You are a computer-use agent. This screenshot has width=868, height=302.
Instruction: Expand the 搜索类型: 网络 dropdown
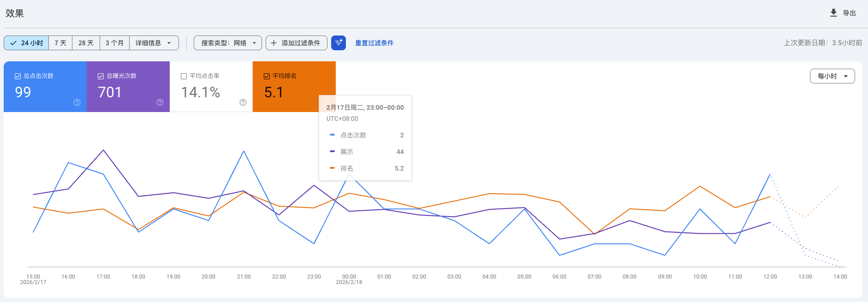[228, 43]
